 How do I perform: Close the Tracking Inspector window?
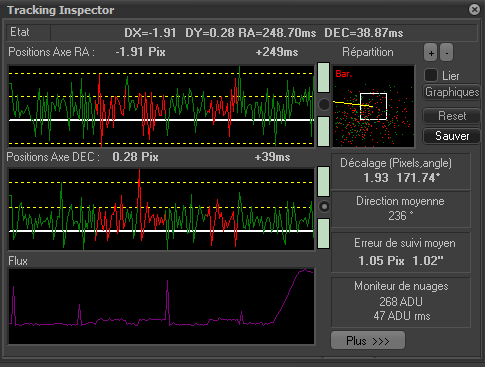tap(474, 9)
